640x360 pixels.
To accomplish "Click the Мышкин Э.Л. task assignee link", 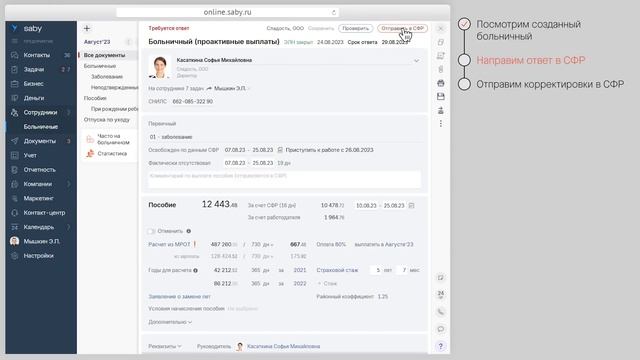I will pos(230,88).
